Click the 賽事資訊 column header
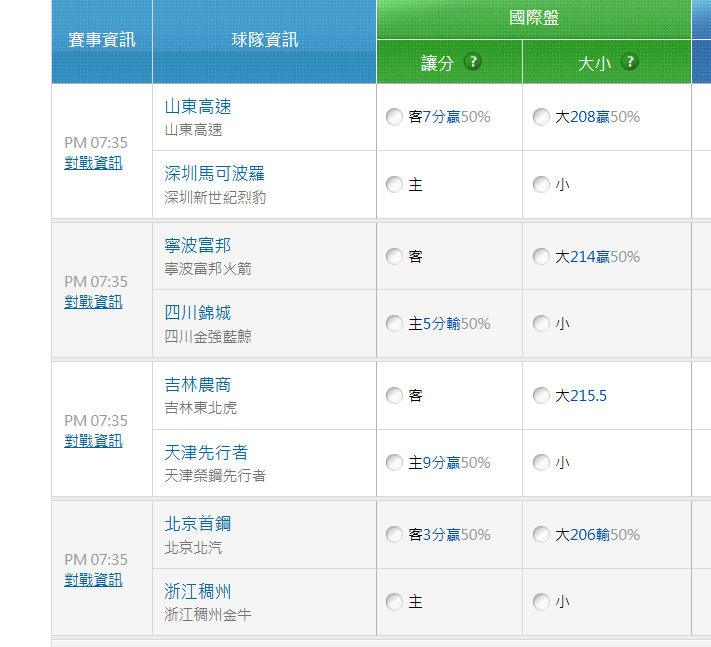 pyautogui.click(x=102, y=41)
